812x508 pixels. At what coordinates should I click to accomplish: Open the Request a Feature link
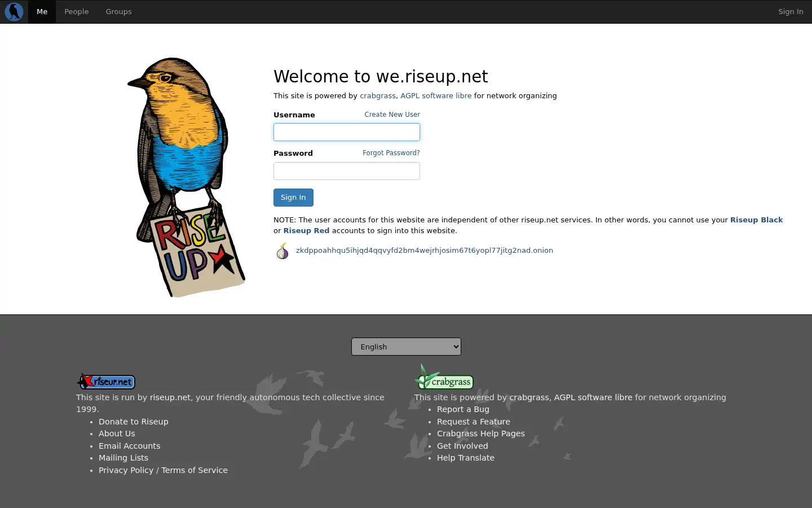(x=474, y=422)
